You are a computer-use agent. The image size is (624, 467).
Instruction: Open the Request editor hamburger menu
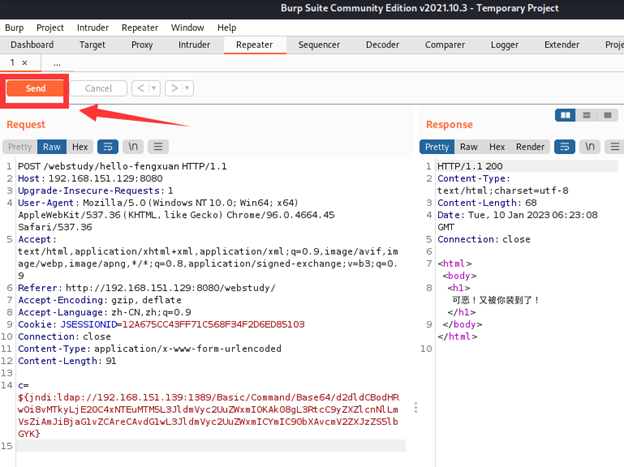[x=158, y=147]
